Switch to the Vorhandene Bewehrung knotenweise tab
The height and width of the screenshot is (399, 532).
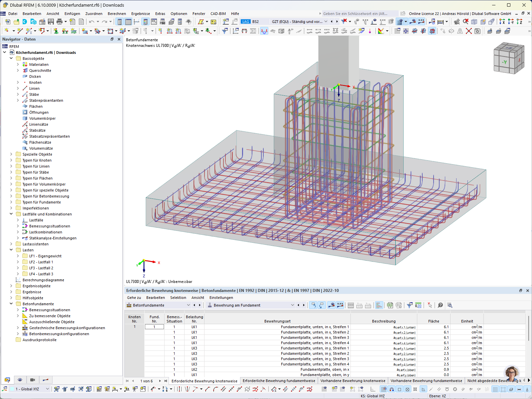(x=353, y=381)
